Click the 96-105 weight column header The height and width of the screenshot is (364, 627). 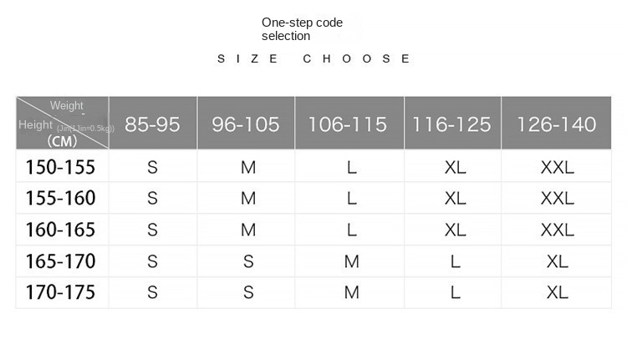pyautogui.click(x=245, y=124)
